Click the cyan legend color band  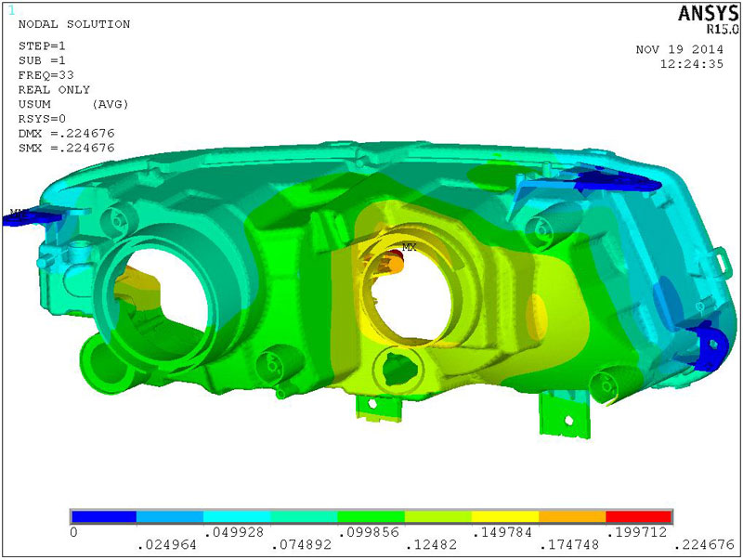pyautogui.click(x=237, y=516)
